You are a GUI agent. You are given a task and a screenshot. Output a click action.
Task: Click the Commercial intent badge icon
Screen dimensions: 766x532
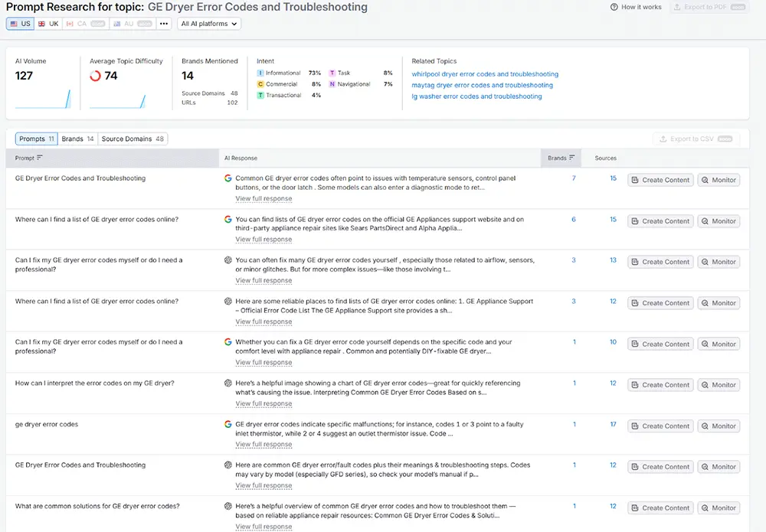tap(260, 84)
